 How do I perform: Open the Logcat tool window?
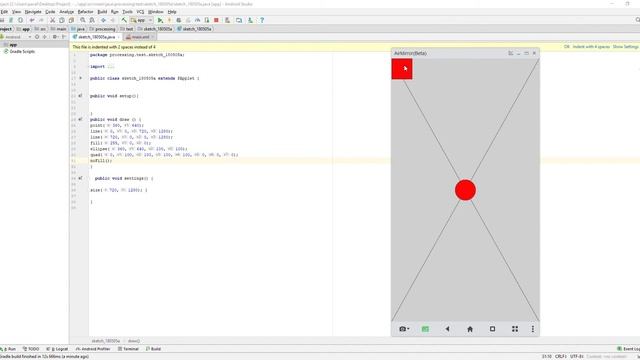pyautogui.click(x=57, y=349)
